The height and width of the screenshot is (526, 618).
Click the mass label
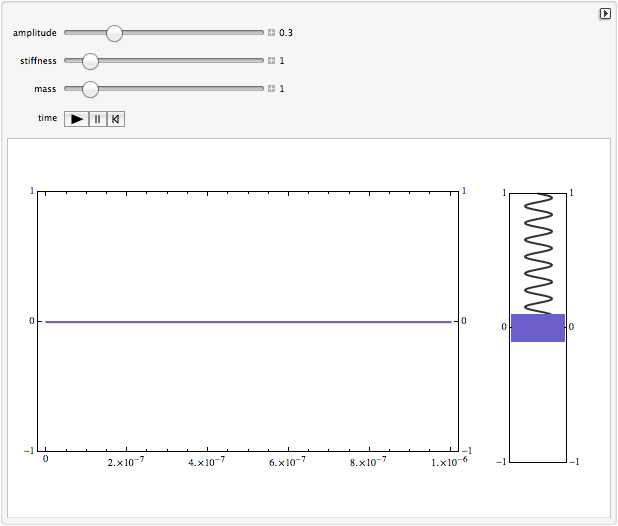45,89
